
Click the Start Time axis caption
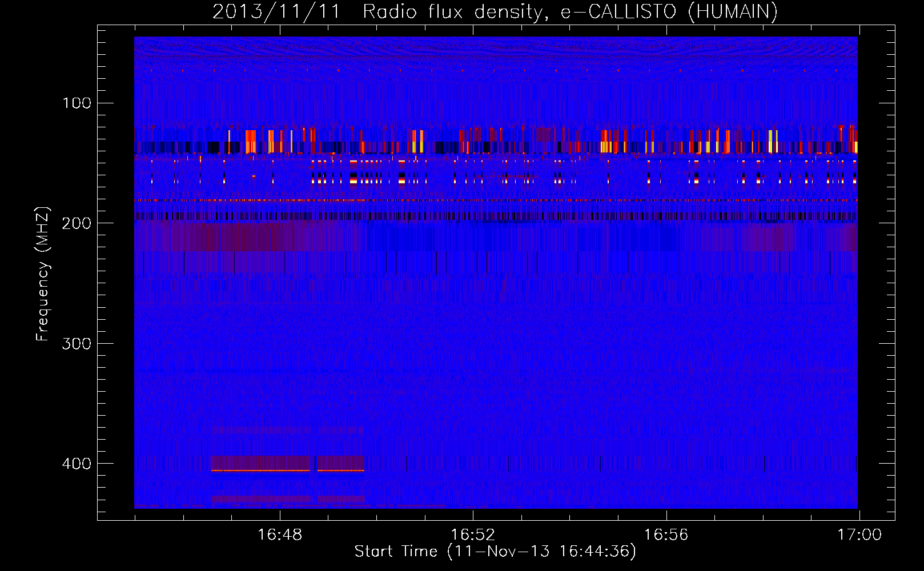point(495,552)
